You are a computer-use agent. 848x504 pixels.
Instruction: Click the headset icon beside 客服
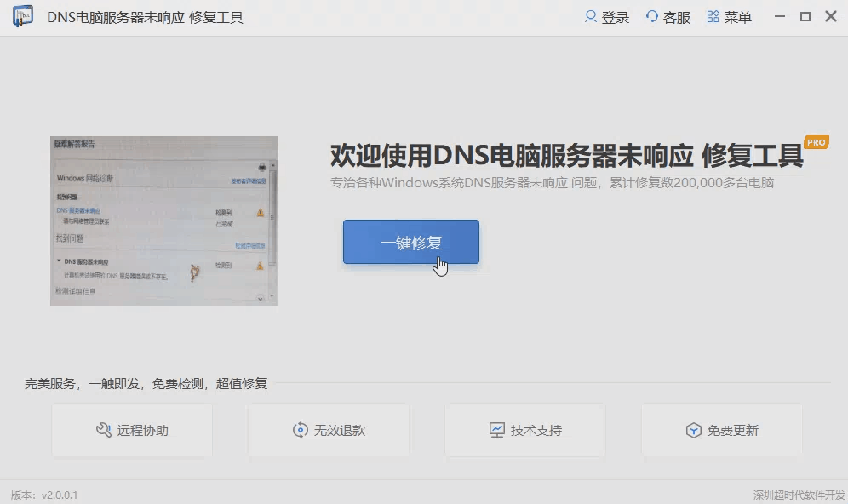(x=652, y=16)
